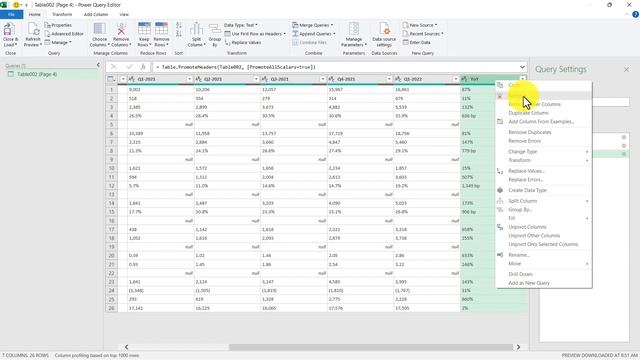Open the File tab
The height and width of the screenshot is (360, 640).
pos(11,14)
